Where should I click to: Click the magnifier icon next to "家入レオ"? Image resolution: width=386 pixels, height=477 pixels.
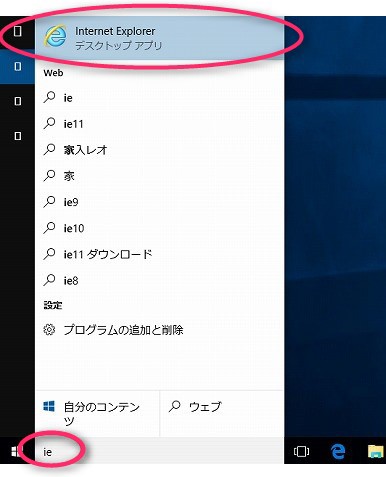49,149
